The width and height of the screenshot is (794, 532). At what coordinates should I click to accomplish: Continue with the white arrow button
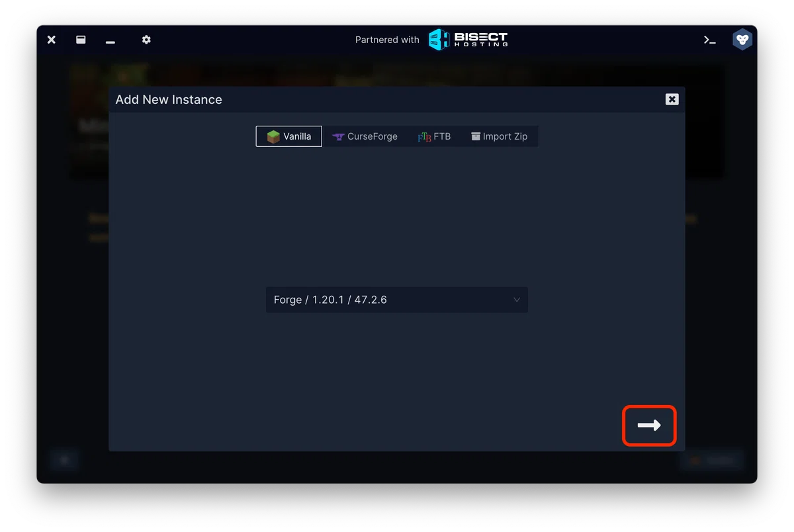click(x=649, y=425)
